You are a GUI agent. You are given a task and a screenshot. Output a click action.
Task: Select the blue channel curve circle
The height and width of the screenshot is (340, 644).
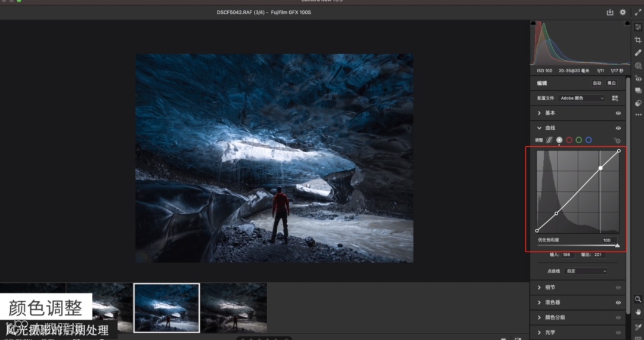click(x=589, y=140)
